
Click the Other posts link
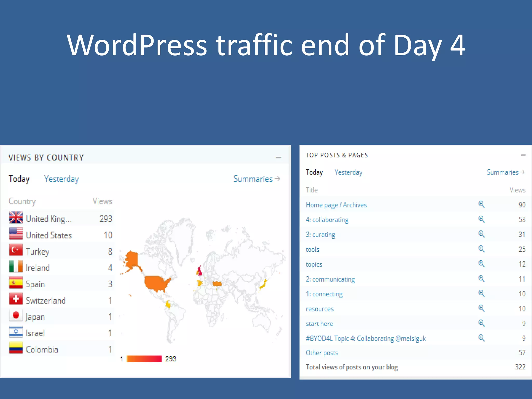click(322, 353)
